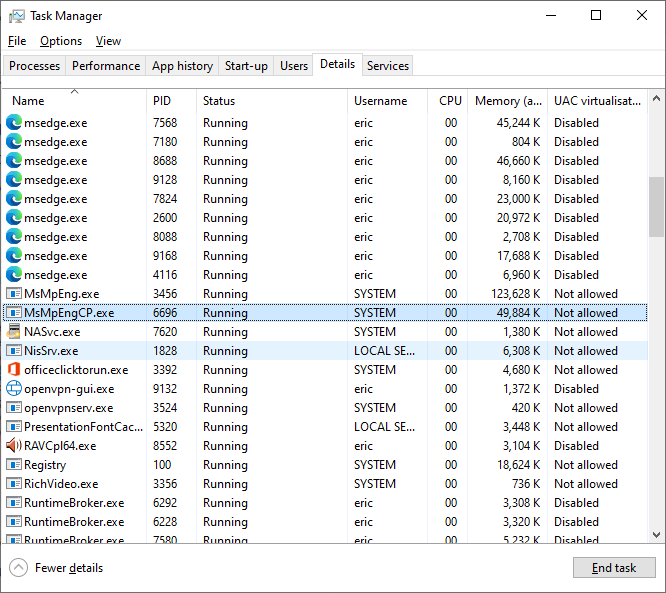This screenshot has width=666, height=593.
Task: Sort by the PID column header
Action: click(162, 101)
